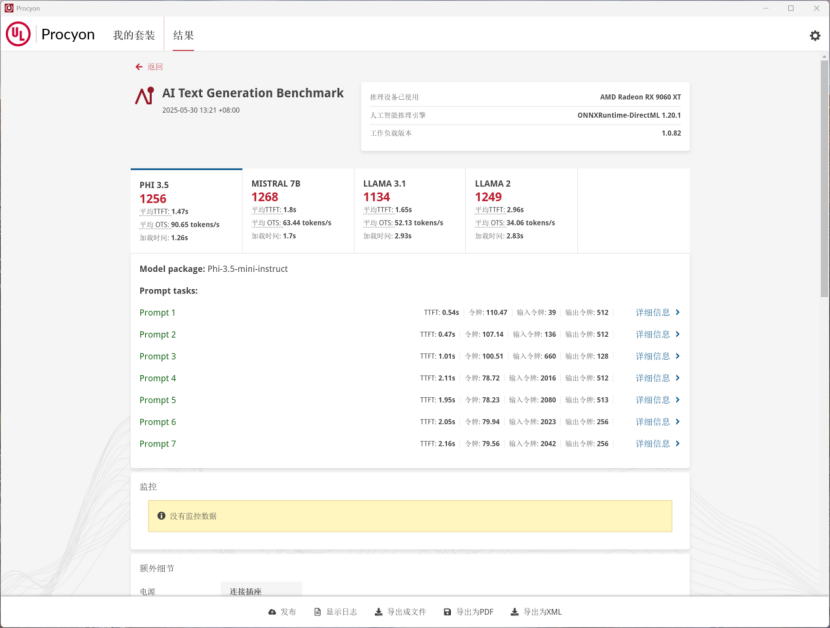Image resolution: width=830 pixels, height=628 pixels.
Task: Expand Prompt 4 details chevron
Action: point(678,378)
